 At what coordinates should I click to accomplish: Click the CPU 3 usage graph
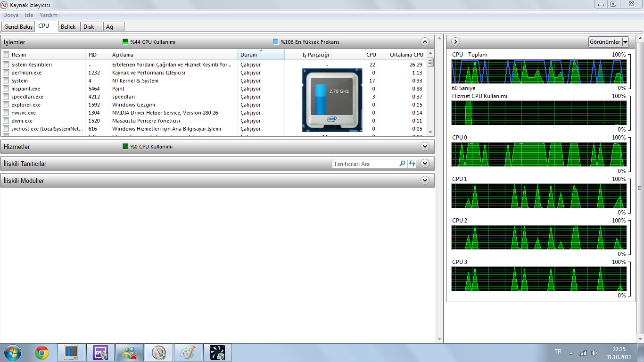click(x=539, y=279)
